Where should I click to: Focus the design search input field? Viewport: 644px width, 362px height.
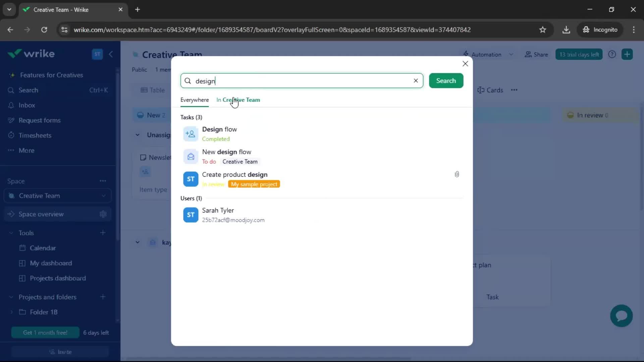pos(302,81)
